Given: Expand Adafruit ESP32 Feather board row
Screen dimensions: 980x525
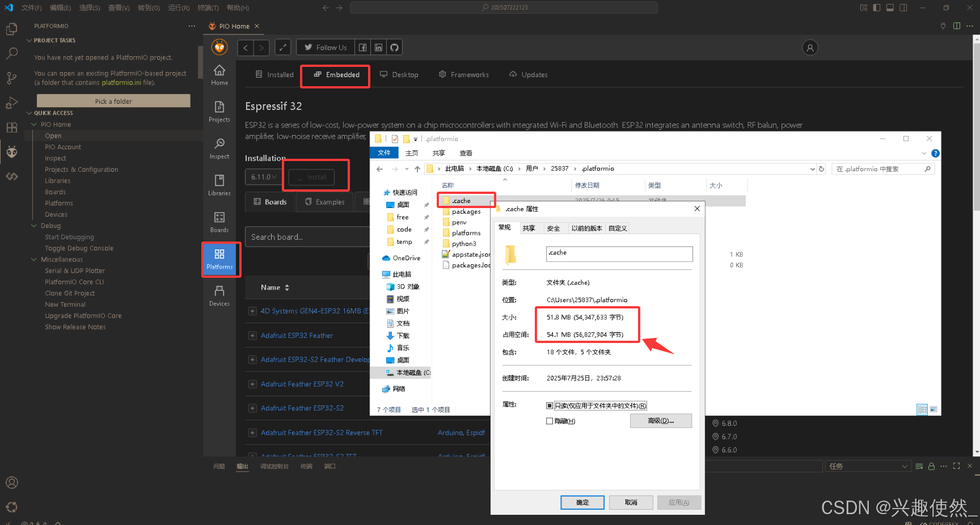Looking at the screenshot, I should click(x=252, y=335).
